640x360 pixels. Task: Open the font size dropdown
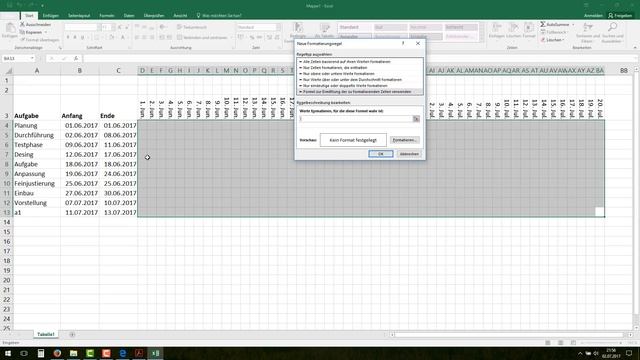point(113,27)
